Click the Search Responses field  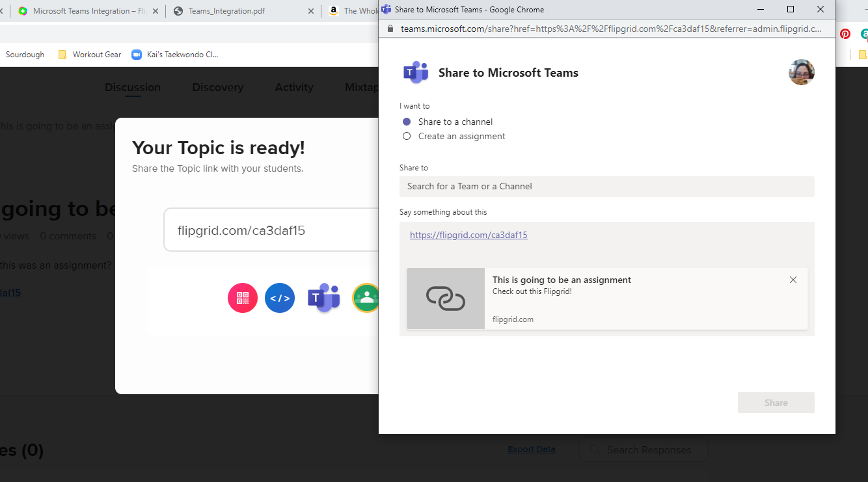coord(643,449)
